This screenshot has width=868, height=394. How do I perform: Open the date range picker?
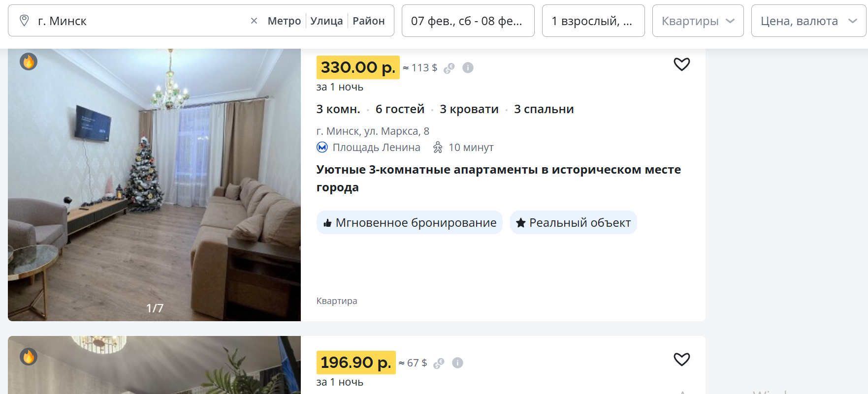468,21
